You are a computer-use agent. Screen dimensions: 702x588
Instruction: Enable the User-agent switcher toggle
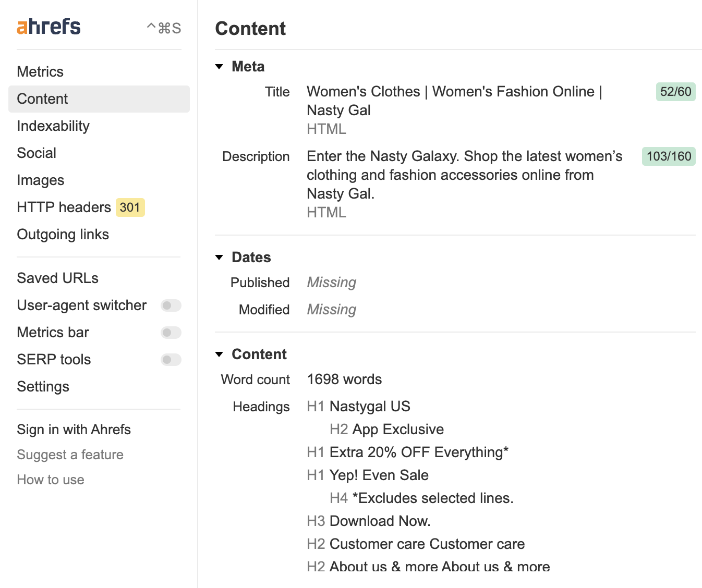tap(171, 305)
